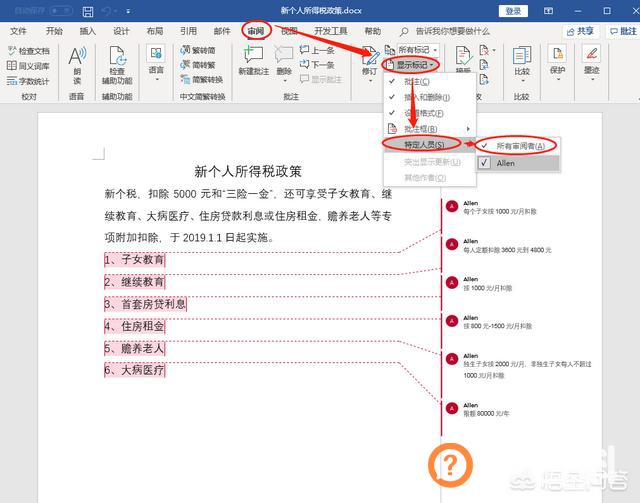Image resolution: width=640 pixels, height=503 pixels.
Task: Select 特定人员(S) in the markup menu
Action: point(429,145)
